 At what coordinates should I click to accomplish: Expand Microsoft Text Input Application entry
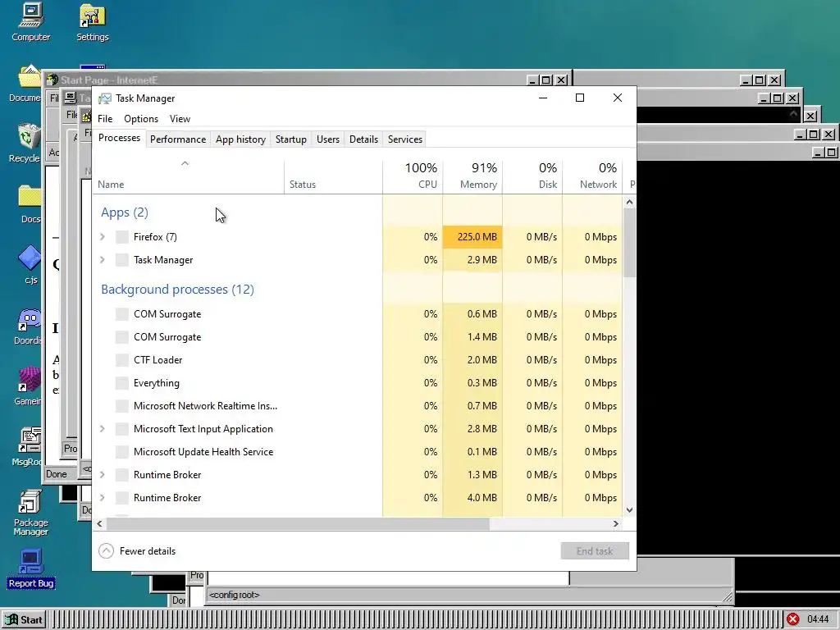tap(103, 428)
